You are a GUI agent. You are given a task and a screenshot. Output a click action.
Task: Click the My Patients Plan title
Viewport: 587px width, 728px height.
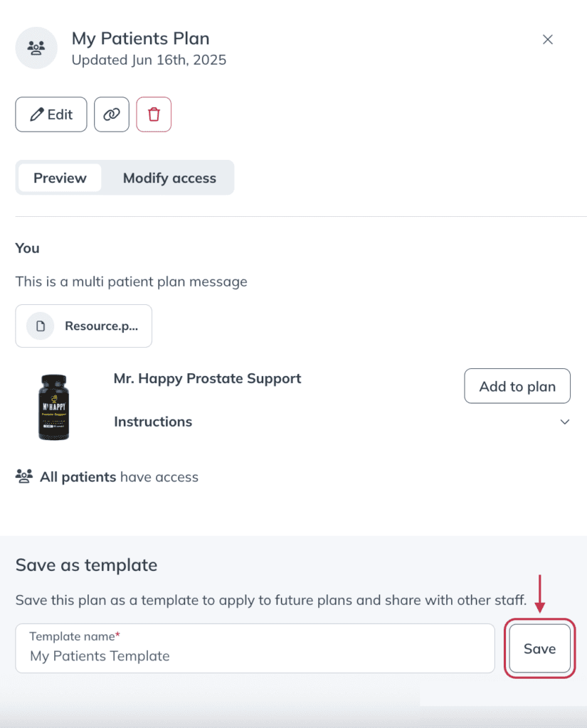pyautogui.click(x=140, y=38)
